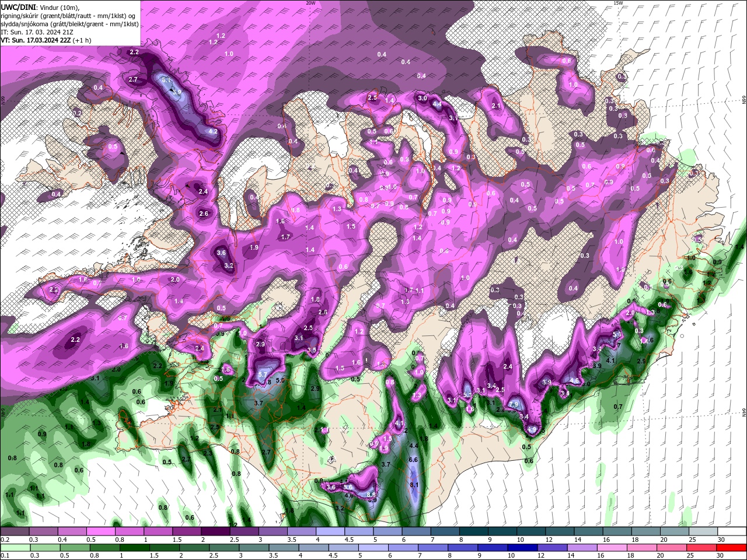The height and width of the screenshot is (560, 747).
Task: Click the VT: Sun. 17.03.2024 22Z valid time
Action: [36, 40]
